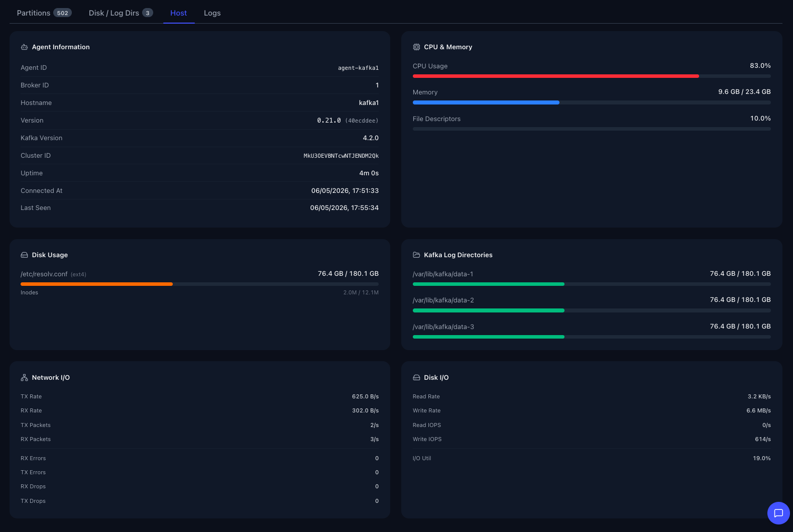Click the Agent Information robot icon
793x532 pixels.
24,47
